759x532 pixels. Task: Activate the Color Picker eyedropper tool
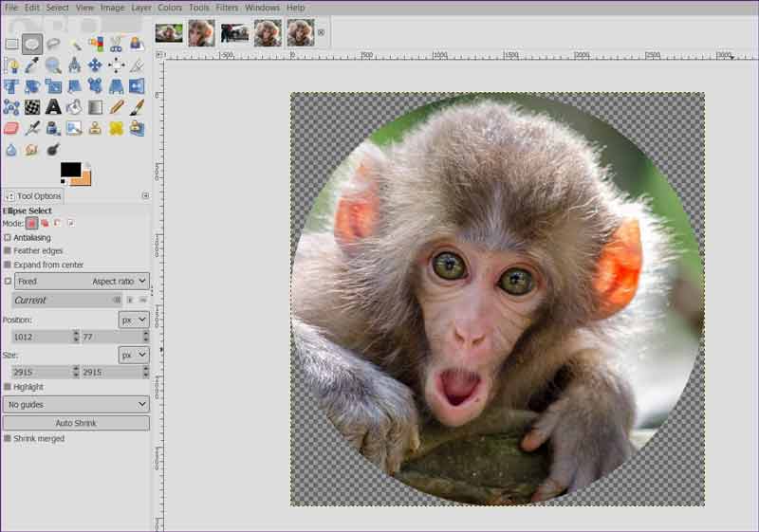32,65
